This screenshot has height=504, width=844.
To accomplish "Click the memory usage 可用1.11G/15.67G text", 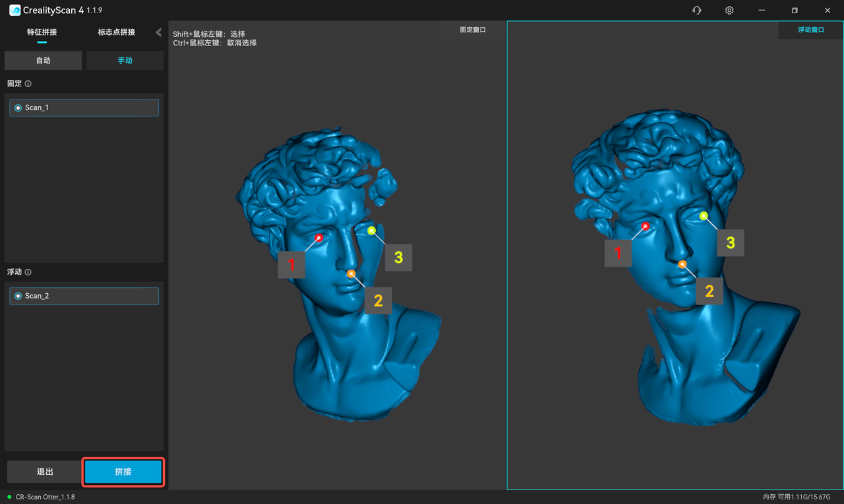I will (x=797, y=497).
